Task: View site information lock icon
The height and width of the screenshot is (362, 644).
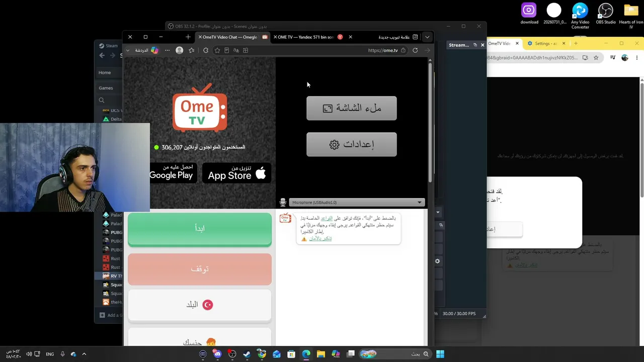Action: click(x=403, y=50)
